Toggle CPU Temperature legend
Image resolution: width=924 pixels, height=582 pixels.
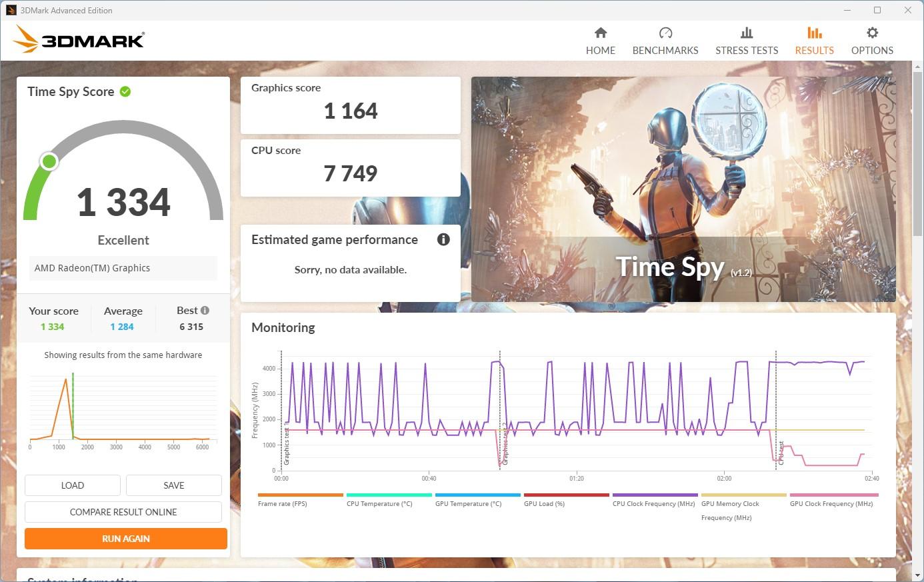pyautogui.click(x=389, y=500)
